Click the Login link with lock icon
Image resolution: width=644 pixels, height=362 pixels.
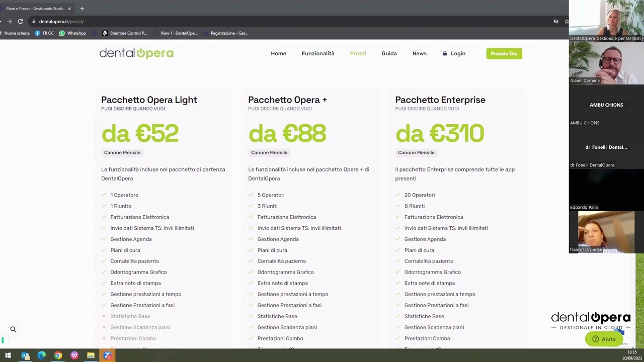tap(454, 53)
